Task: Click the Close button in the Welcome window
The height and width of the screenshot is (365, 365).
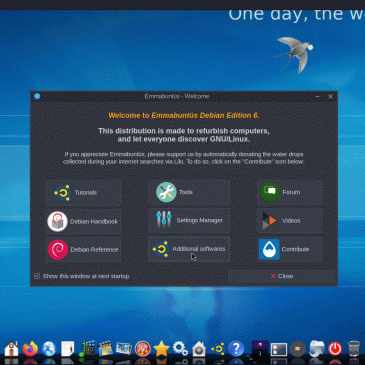Action: (x=282, y=276)
